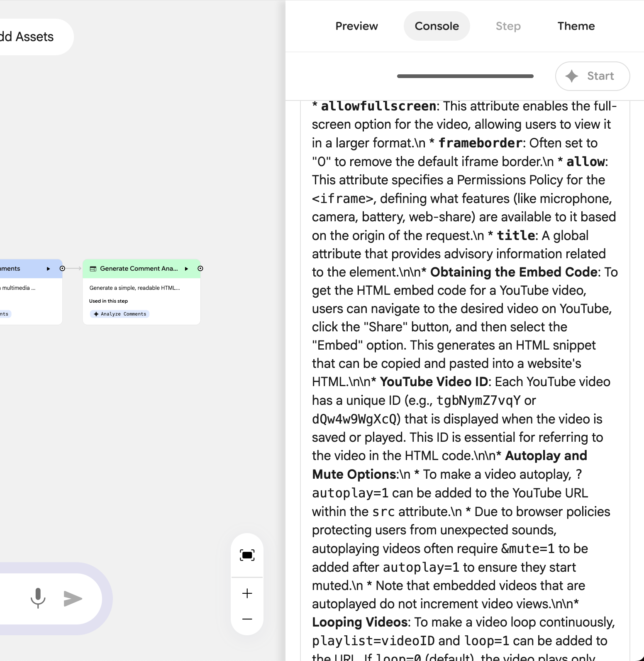Image resolution: width=644 pixels, height=661 pixels.
Task: Click the 'tgbNymZ7vqY' video ID text
Action: [x=478, y=400]
